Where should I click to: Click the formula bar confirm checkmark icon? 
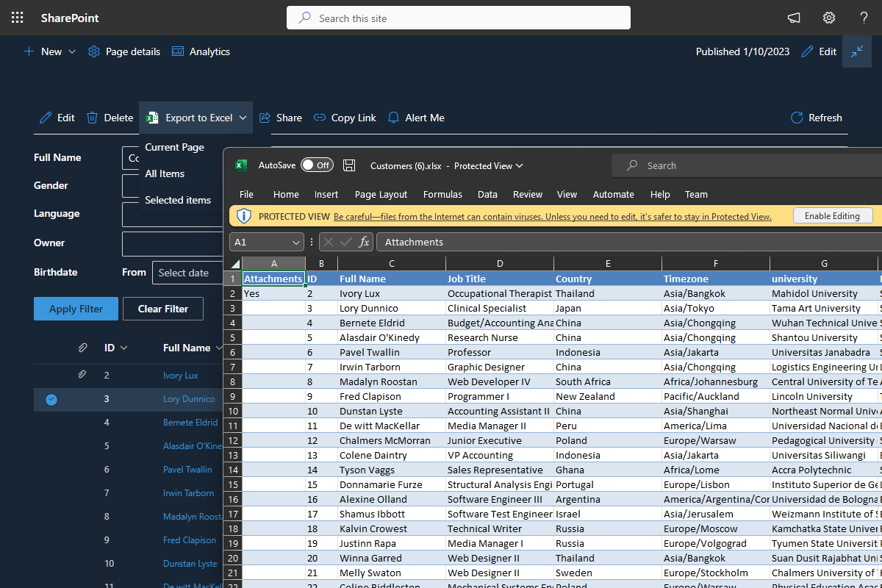point(346,242)
